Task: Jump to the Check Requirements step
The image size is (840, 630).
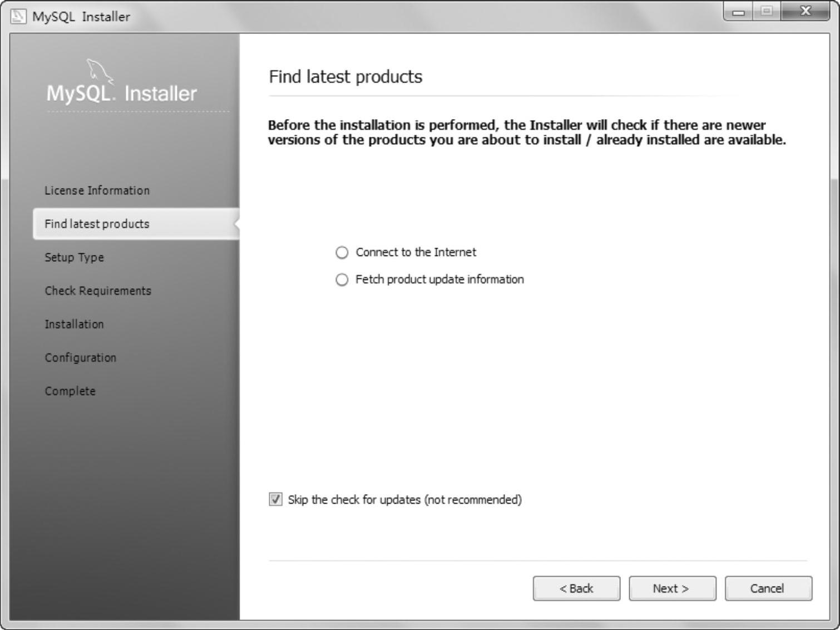Action: (98, 291)
